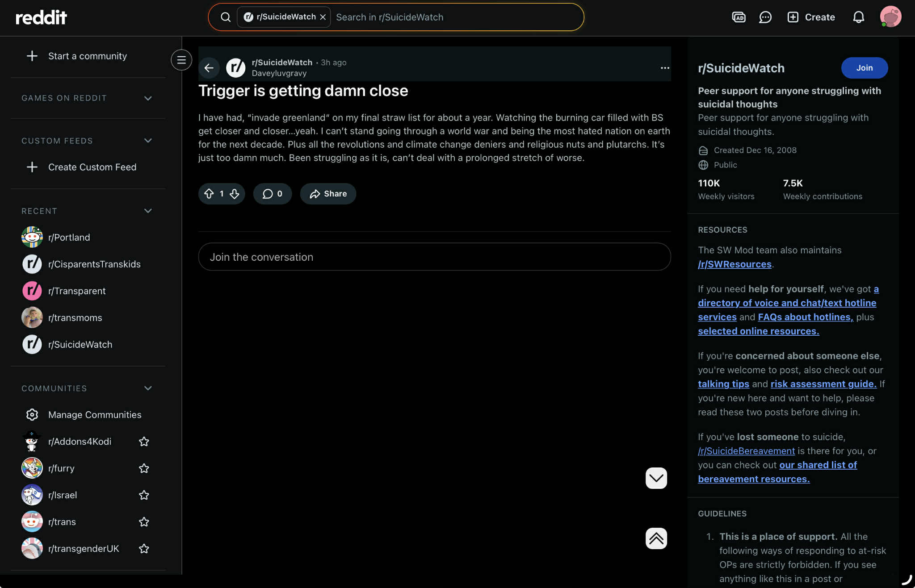Click the advertise icon in header
The image size is (915, 588).
tap(739, 17)
